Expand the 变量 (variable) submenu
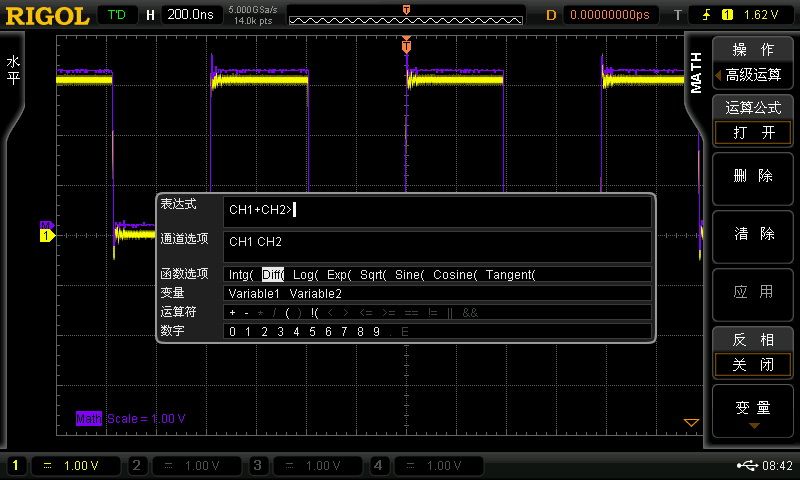This screenshot has width=800, height=480. 753,410
